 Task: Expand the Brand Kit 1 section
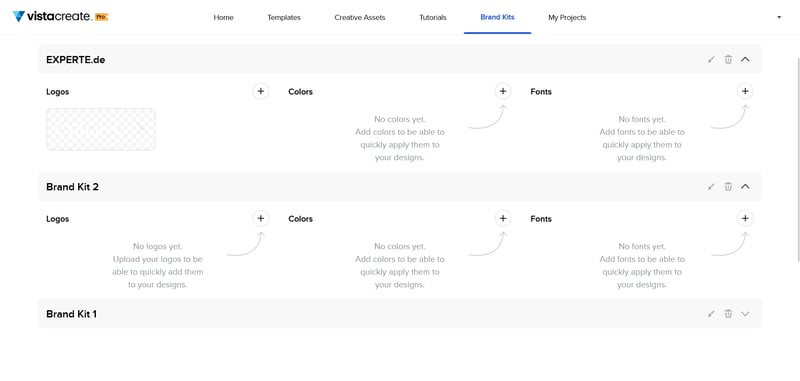coord(745,314)
